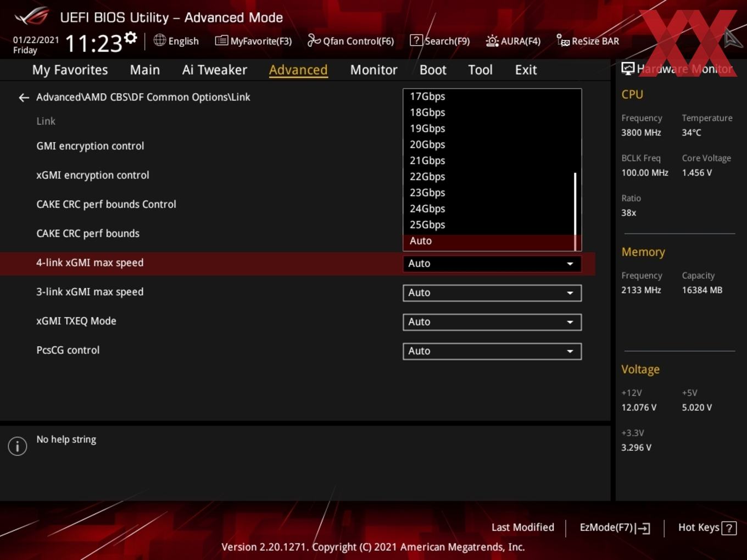747x560 pixels.
Task: Open the Tool tab
Action: point(480,70)
